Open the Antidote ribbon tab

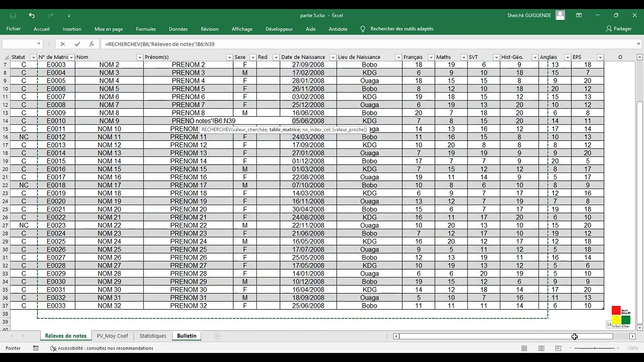(x=338, y=29)
